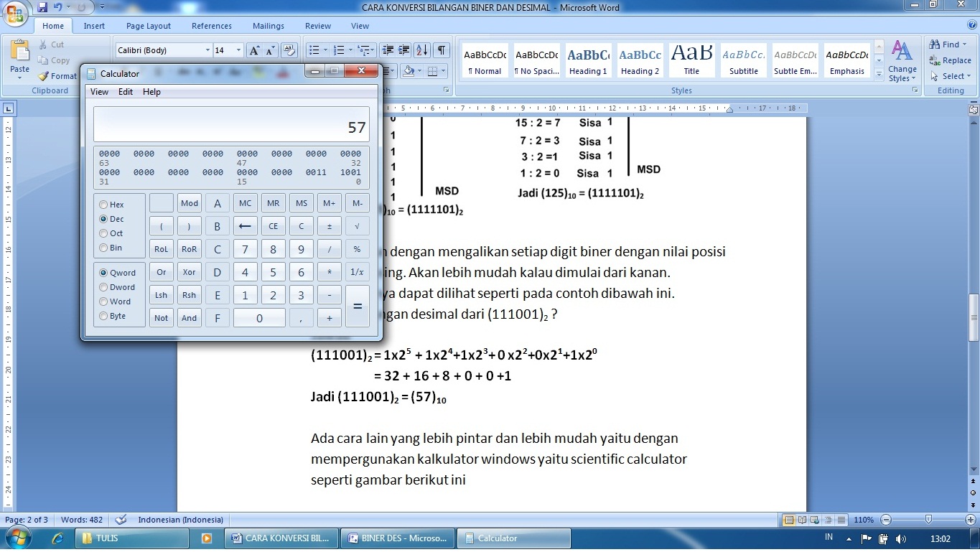Viewport: 980px width, 552px height.
Task: Click the CE button in Calculator
Action: [x=273, y=226]
